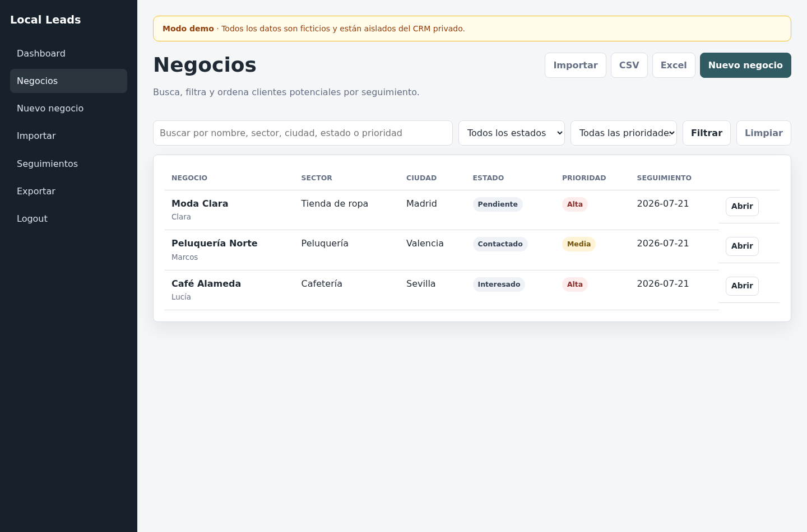
Task: Click the SECTOR column header
Action: 317,178
